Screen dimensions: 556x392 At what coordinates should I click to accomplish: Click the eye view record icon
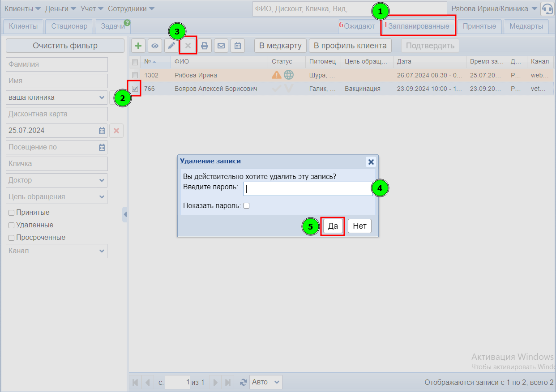(155, 46)
